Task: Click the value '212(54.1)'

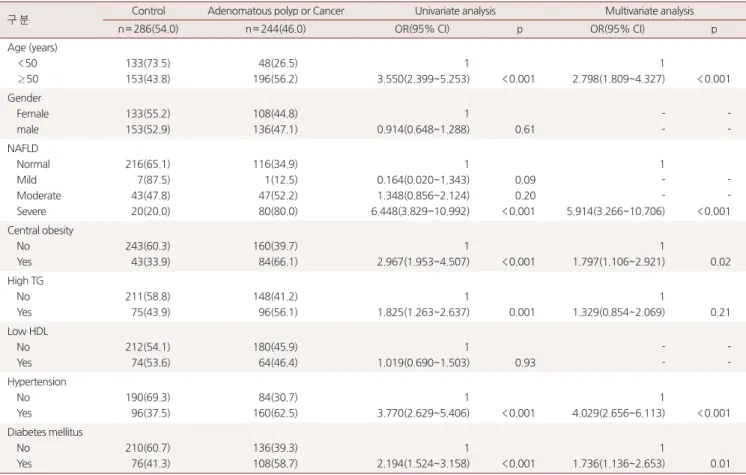Action: (x=148, y=347)
